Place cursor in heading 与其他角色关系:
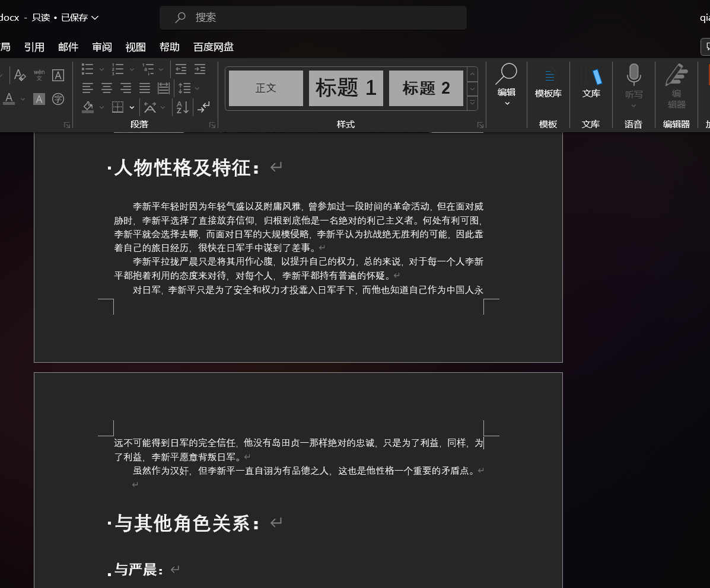Screen dimensions: 710x588 187,523
